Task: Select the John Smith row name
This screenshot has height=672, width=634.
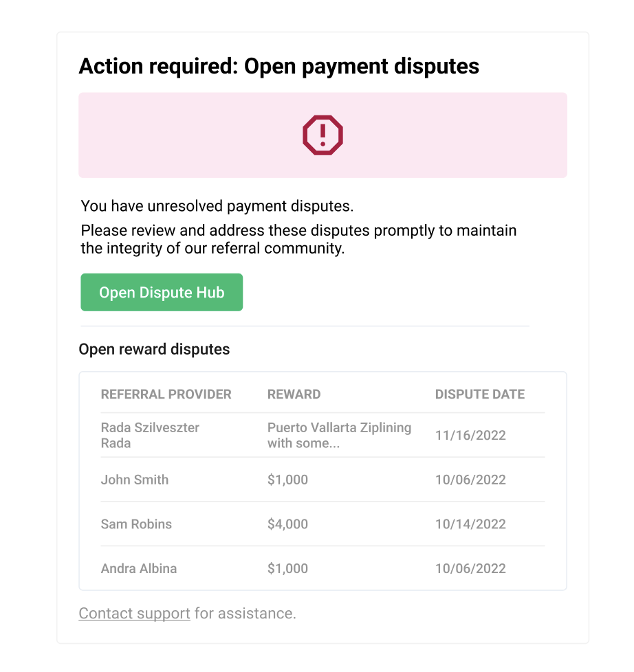Action: 135,480
